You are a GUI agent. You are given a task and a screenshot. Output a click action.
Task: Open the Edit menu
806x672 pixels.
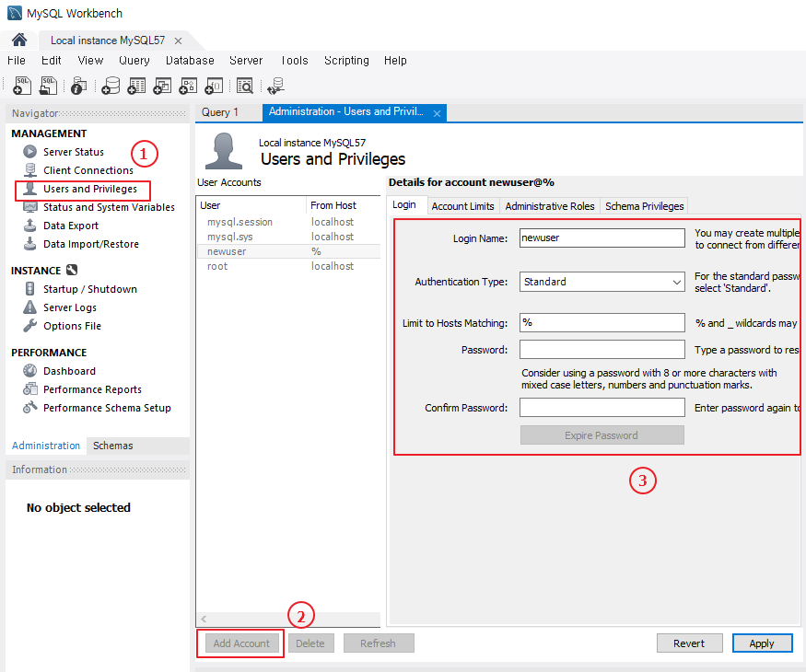point(52,61)
